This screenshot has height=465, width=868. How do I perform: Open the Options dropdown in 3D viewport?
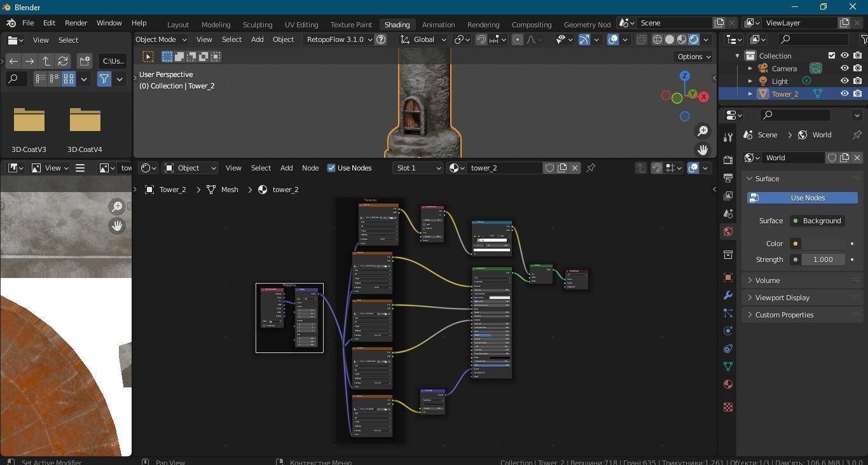(x=694, y=57)
